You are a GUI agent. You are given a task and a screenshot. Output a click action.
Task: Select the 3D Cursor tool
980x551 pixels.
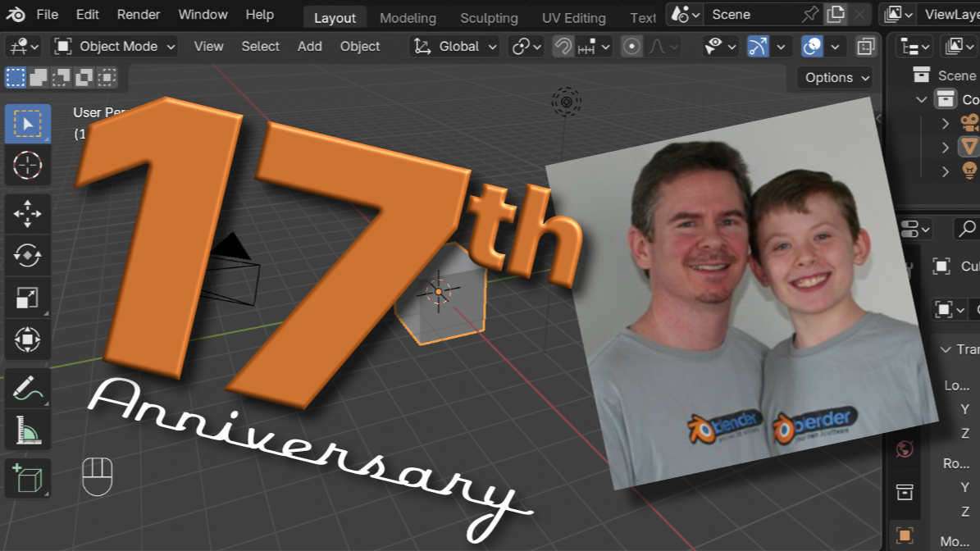(x=28, y=166)
